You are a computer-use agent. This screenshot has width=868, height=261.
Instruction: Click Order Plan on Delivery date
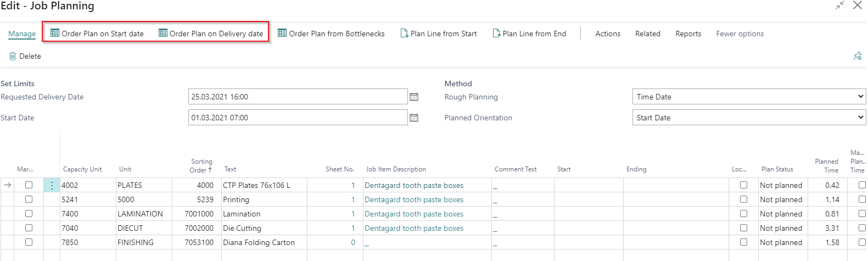pyautogui.click(x=211, y=34)
